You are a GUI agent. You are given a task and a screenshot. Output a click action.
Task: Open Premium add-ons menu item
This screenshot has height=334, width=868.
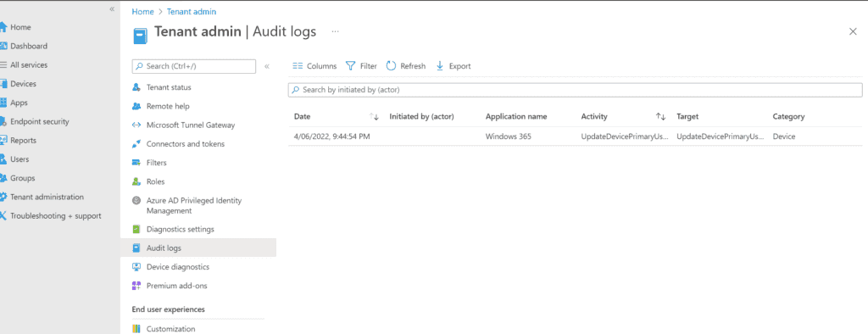pos(177,286)
